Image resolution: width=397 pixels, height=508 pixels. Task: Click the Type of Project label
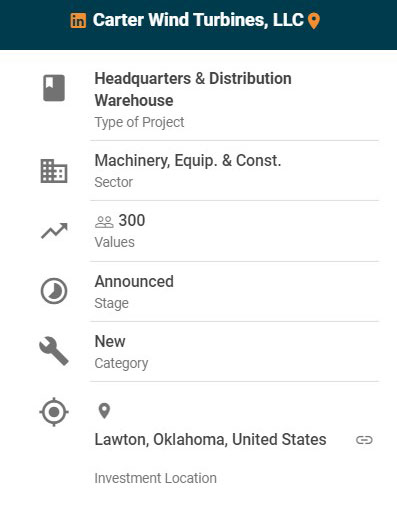click(139, 122)
